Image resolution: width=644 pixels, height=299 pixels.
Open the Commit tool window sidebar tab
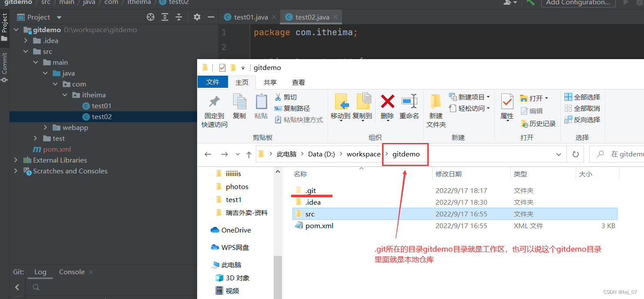click(4, 68)
